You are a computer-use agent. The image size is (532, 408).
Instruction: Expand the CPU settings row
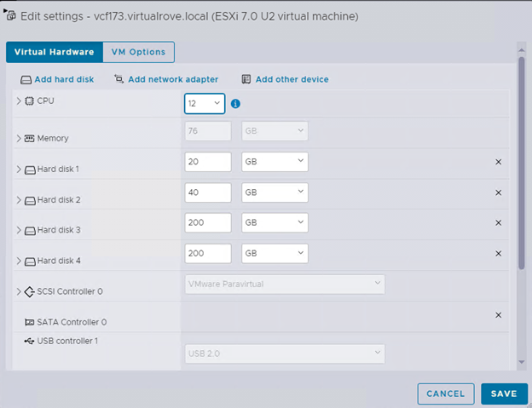point(19,101)
